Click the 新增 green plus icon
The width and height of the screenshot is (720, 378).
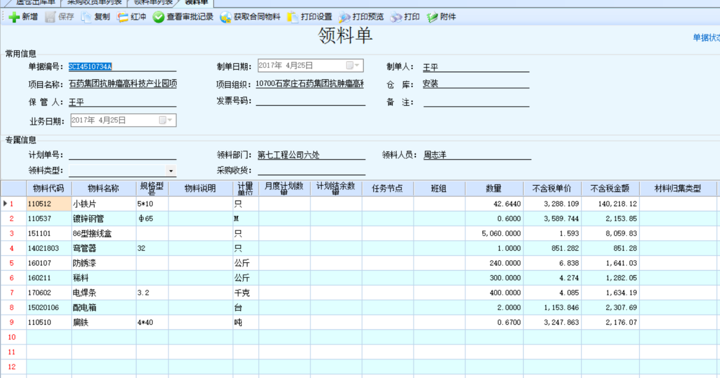[x=14, y=17]
